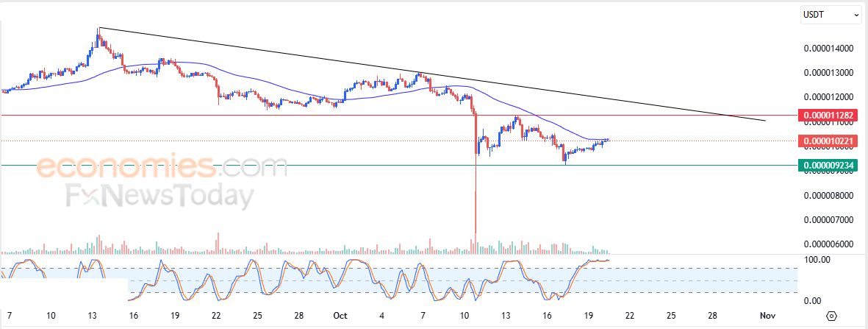Select the Nov marker on the time axis

[767, 316]
